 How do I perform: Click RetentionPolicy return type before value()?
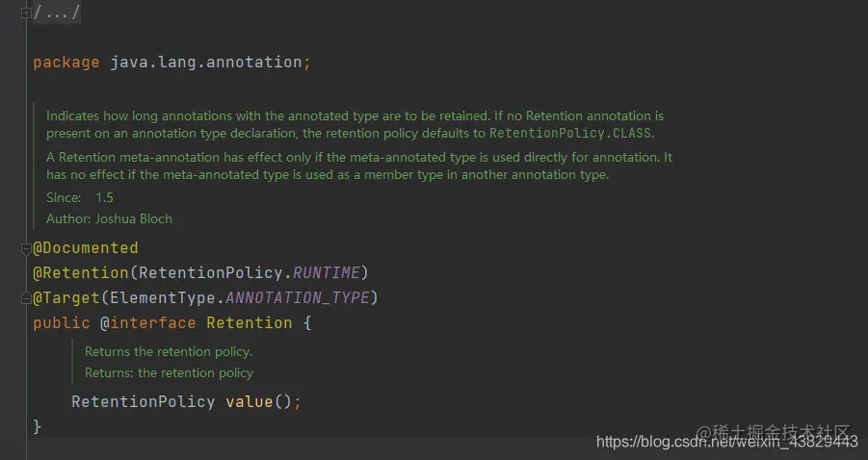pos(143,401)
